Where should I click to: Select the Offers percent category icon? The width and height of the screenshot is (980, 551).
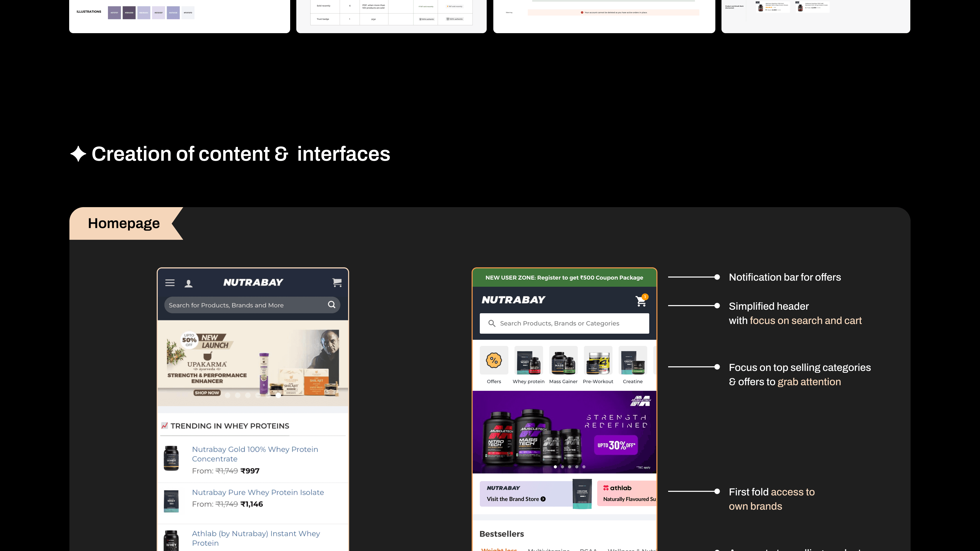(494, 360)
